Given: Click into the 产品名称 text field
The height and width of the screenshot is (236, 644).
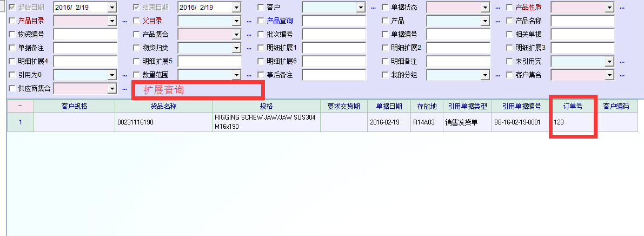Looking at the screenshot, I should [x=582, y=21].
